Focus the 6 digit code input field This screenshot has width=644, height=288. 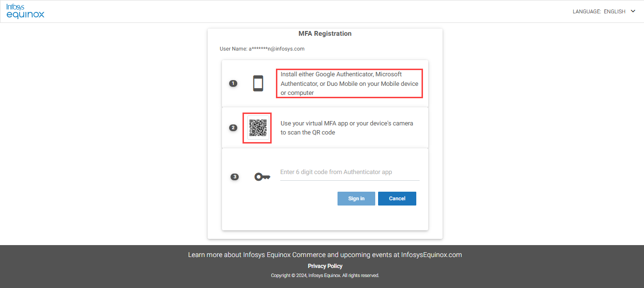click(349, 172)
